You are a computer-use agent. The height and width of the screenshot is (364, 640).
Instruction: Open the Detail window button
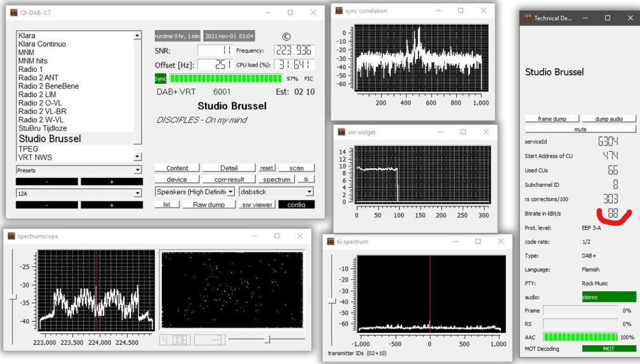(x=229, y=168)
